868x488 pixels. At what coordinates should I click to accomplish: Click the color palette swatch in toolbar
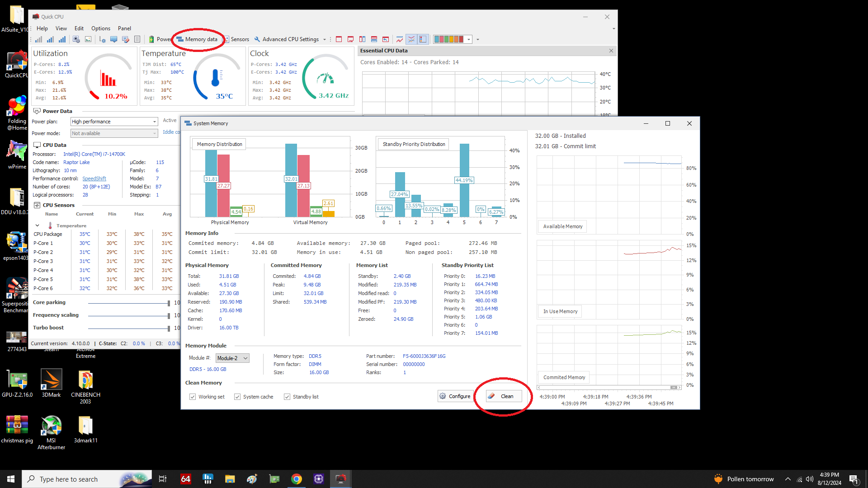449,39
